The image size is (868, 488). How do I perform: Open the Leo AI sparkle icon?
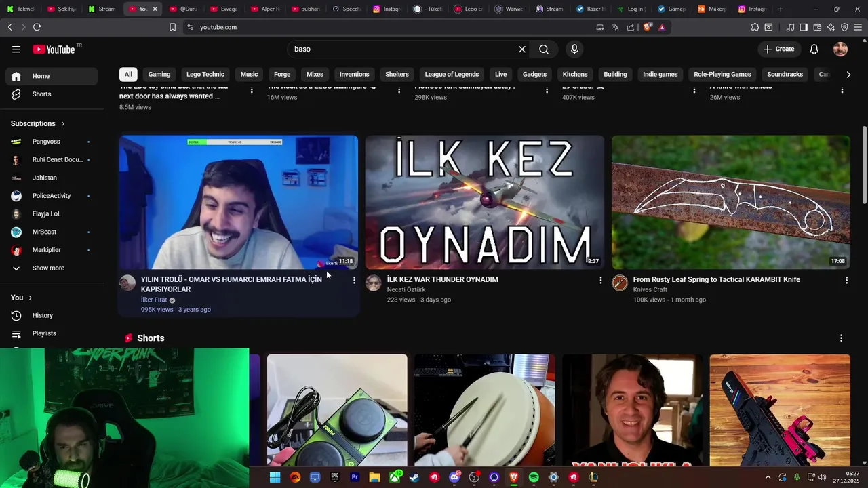831,27
